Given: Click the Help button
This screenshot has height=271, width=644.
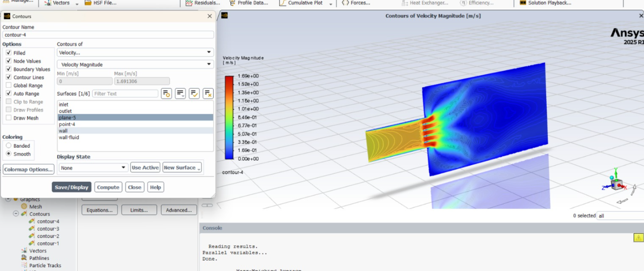Looking at the screenshot, I should pyautogui.click(x=156, y=187).
